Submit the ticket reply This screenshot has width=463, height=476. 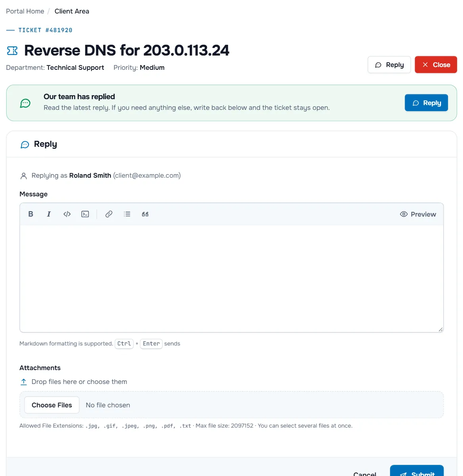417,471
